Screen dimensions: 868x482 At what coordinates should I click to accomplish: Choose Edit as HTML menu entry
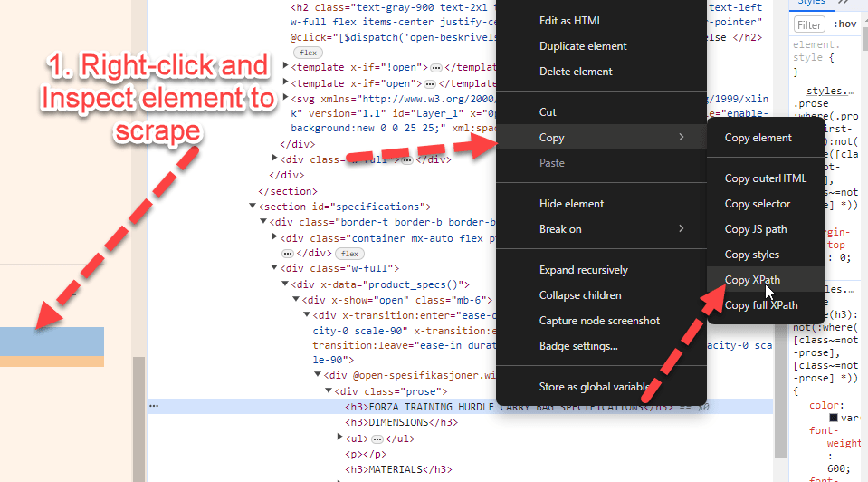570,21
